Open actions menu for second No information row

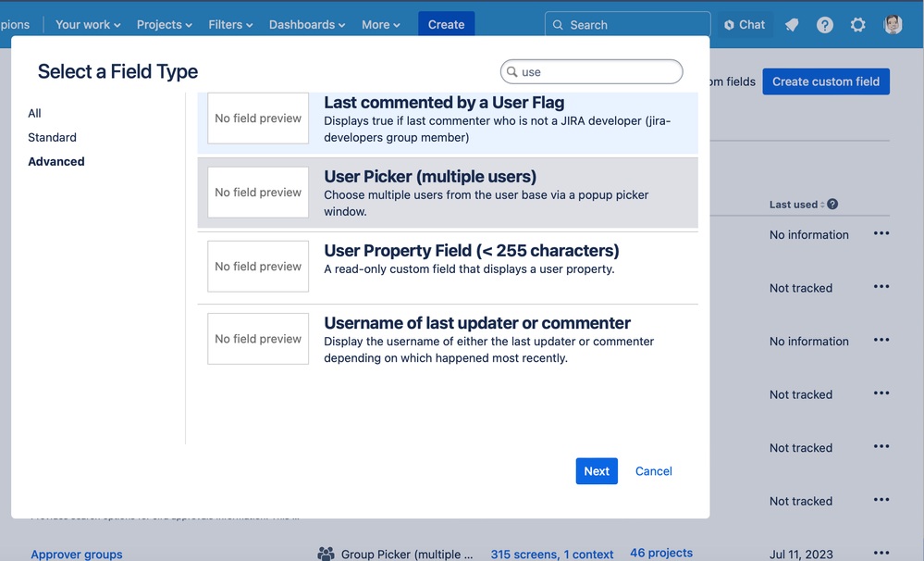tap(881, 340)
